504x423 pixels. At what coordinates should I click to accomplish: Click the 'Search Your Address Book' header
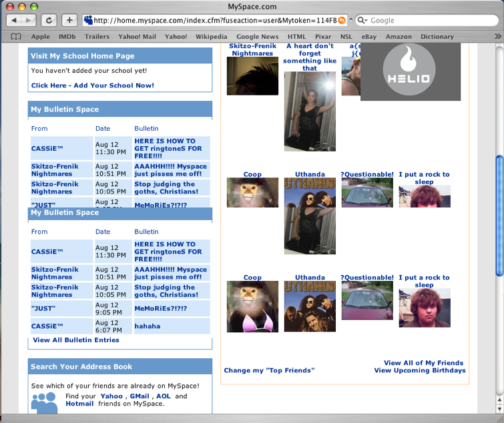tap(120, 366)
